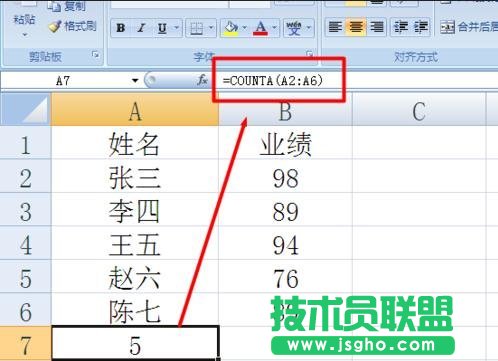Viewport: 498px width, 361px height.
Task: Decrease indent
Action: click(400, 27)
